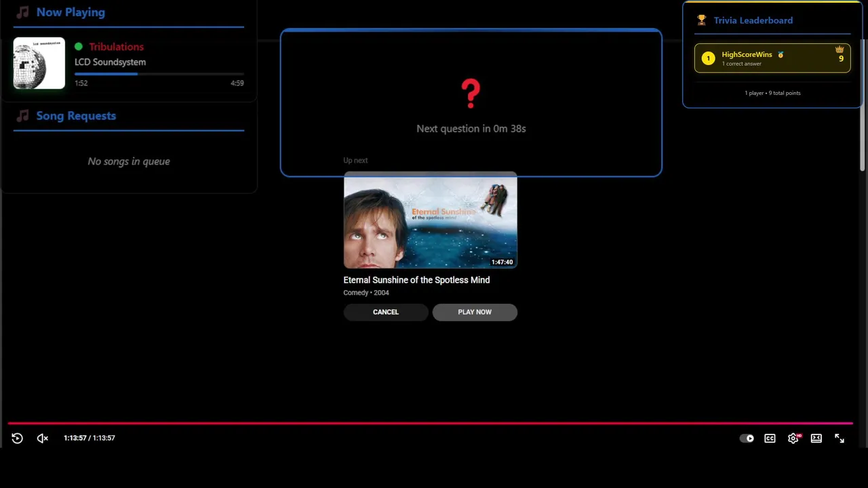Click the Eternal Sunshine of the Spotless Mind title
This screenshot has width=868, height=488.
(x=416, y=280)
